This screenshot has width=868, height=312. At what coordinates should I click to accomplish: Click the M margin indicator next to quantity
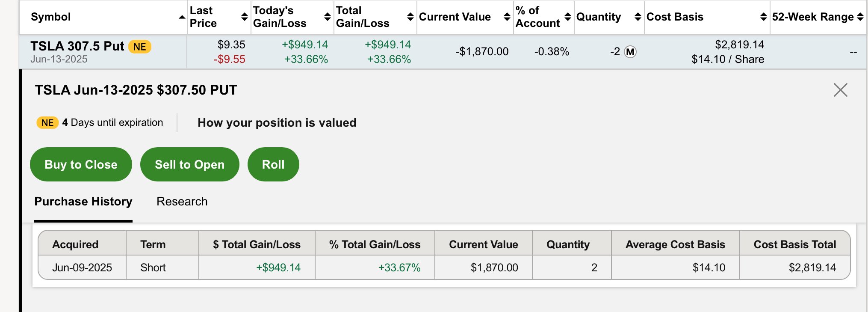click(630, 52)
